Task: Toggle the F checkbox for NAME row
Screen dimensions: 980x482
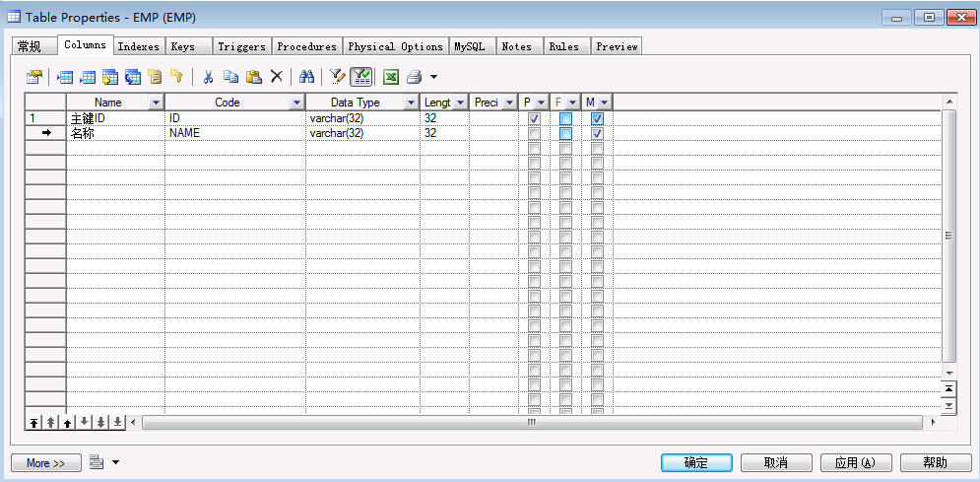Action: click(x=565, y=133)
